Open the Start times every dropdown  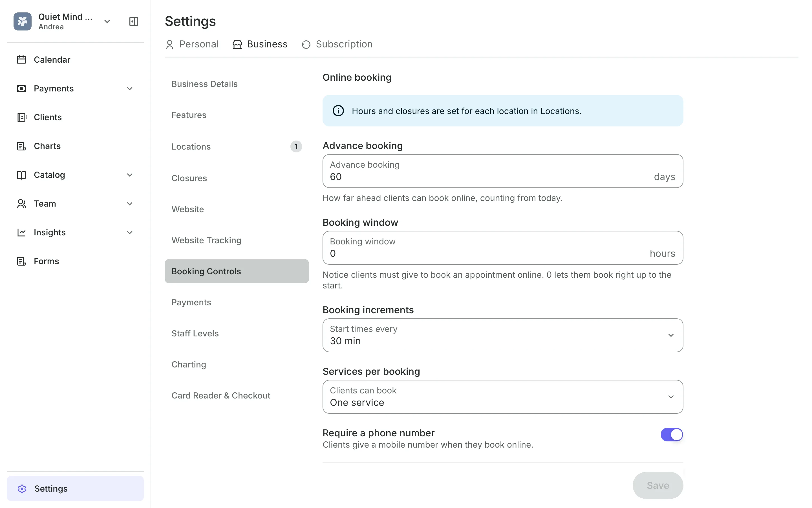503,335
